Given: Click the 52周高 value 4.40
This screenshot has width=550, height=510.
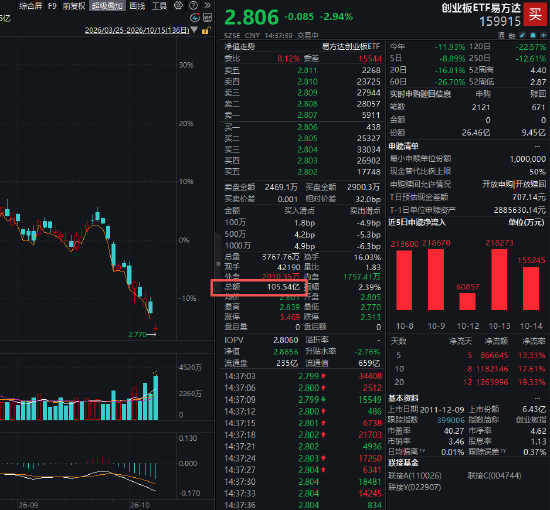Looking at the screenshot, I should click(538, 70).
